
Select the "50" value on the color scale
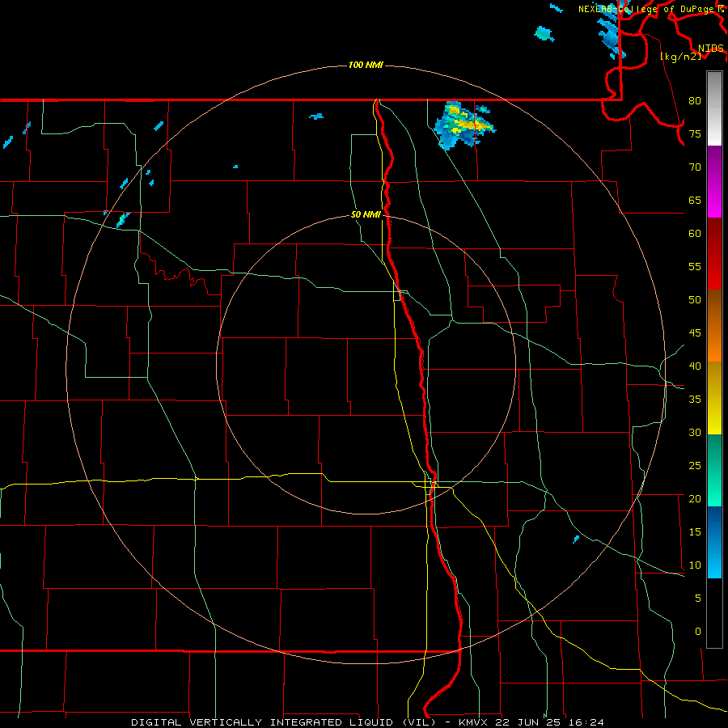point(695,300)
